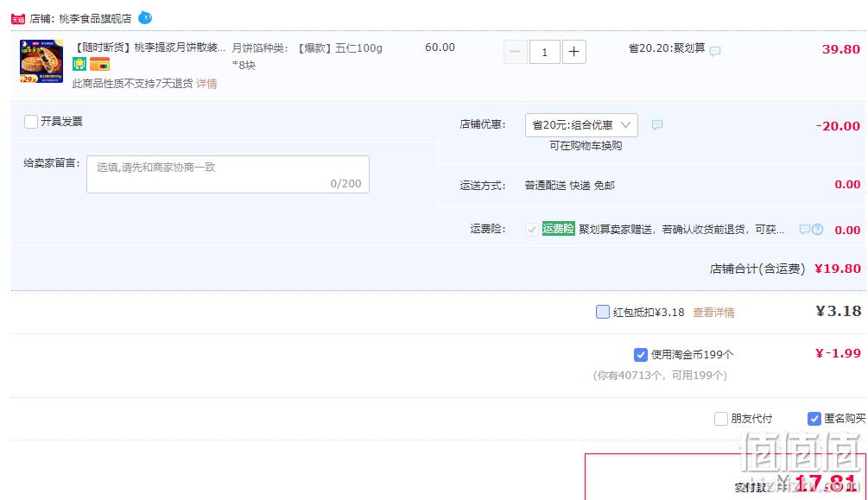868x500 pixels.
Task: Click the 聚划算卖家赠送 insurance description
Action: click(681, 229)
